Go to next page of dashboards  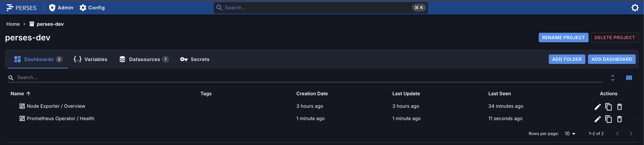[x=631, y=134]
